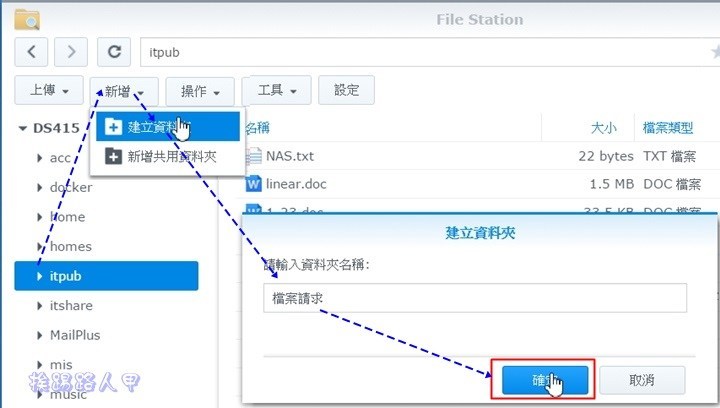Click the NAS.txt text file icon
Image resolution: width=720 pixels, height=408 pixels.
(253, 156)
